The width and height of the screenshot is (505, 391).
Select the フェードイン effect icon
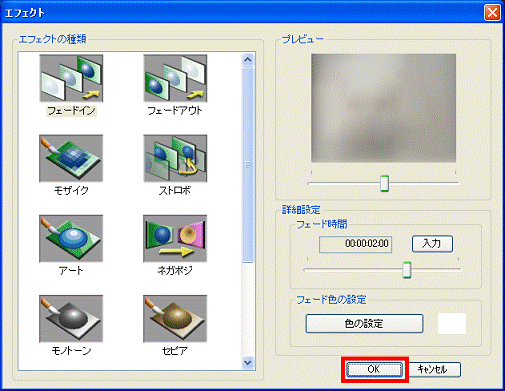(x=71, y=78)
